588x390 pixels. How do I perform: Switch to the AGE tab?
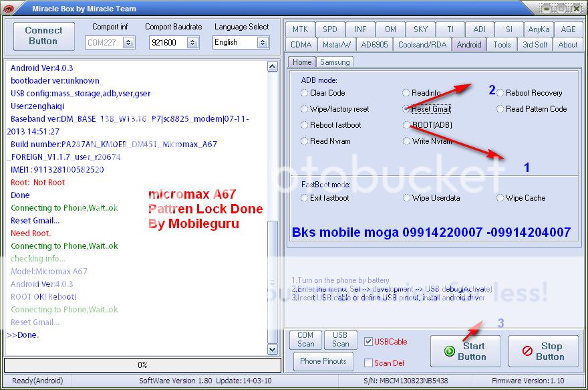[568, 29]
